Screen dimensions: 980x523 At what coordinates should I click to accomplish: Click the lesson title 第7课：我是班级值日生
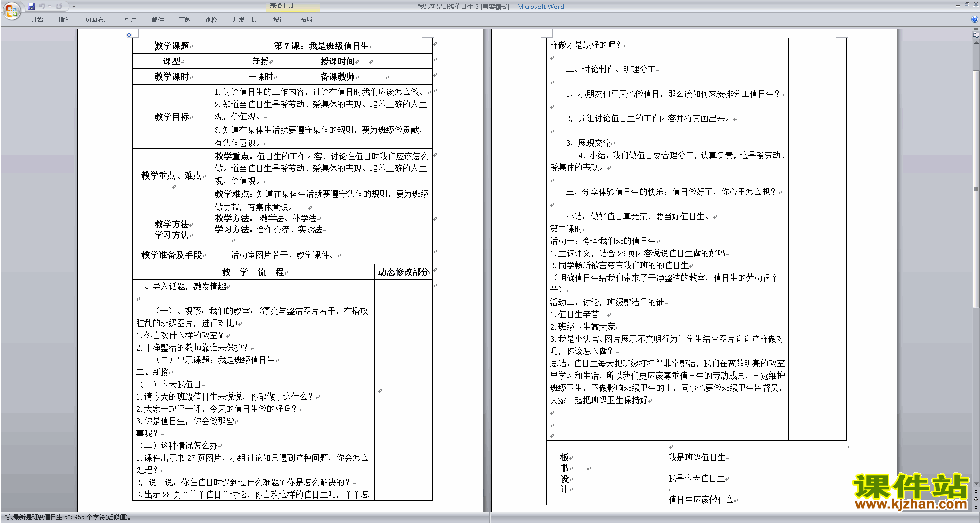tap(322, 46)
